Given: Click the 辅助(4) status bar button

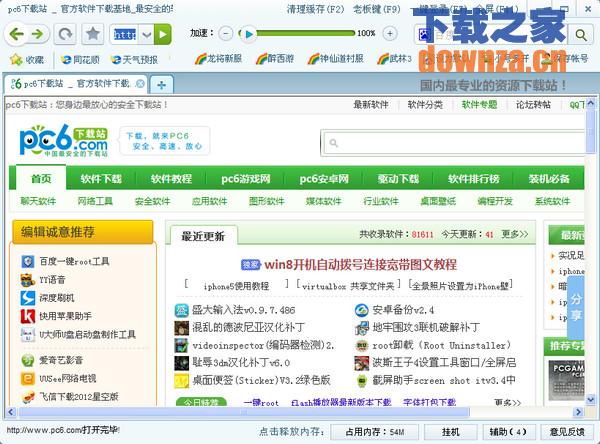Looking at the screenshot, I should click(x=508, y=432).
